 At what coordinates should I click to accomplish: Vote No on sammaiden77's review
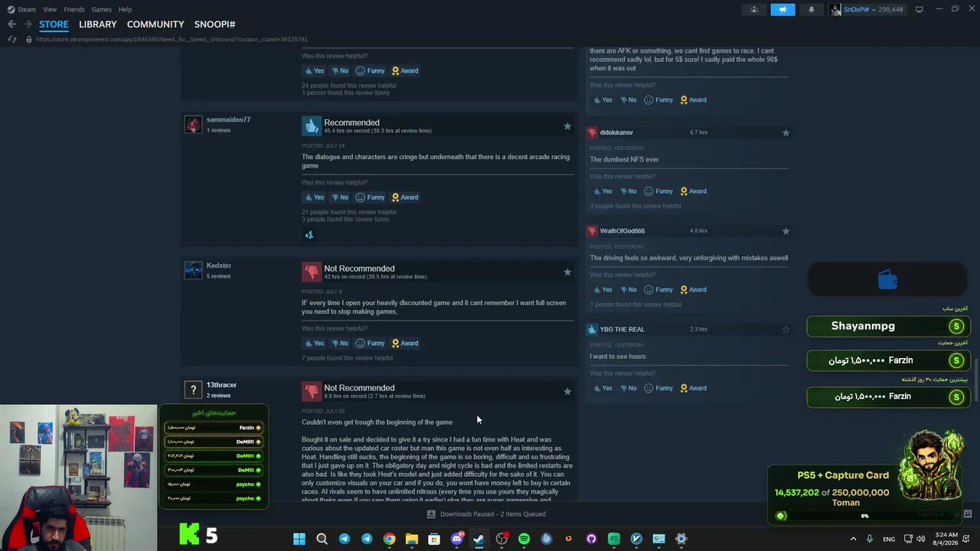click(x=340, y=197)
